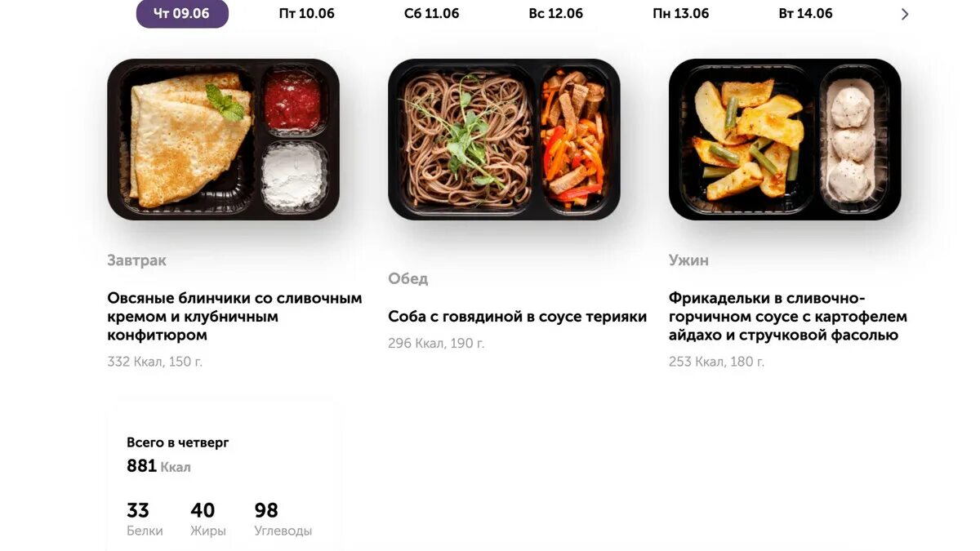Click the 98 Углеводы carbs value
980x551 pixels.
pyautogui.click(x=283, y=520)
